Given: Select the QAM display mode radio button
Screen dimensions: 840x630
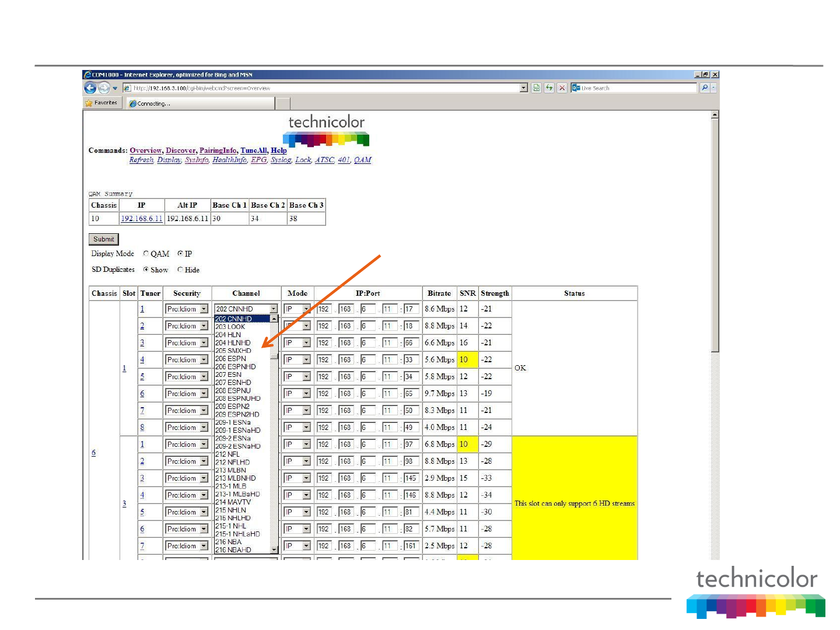Looking at the screenshot, I should [x=146, y=254].
